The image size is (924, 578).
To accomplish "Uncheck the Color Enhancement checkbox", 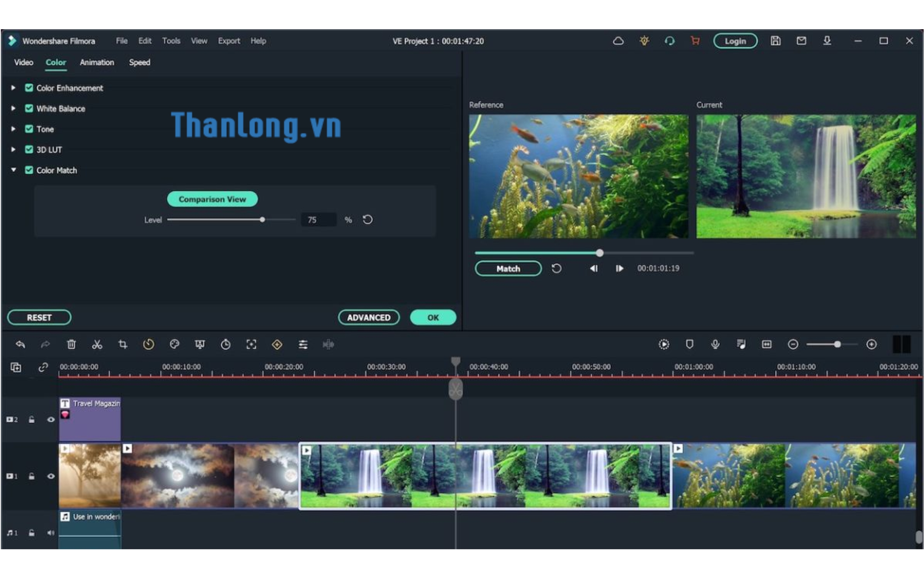I will [29, 88].
